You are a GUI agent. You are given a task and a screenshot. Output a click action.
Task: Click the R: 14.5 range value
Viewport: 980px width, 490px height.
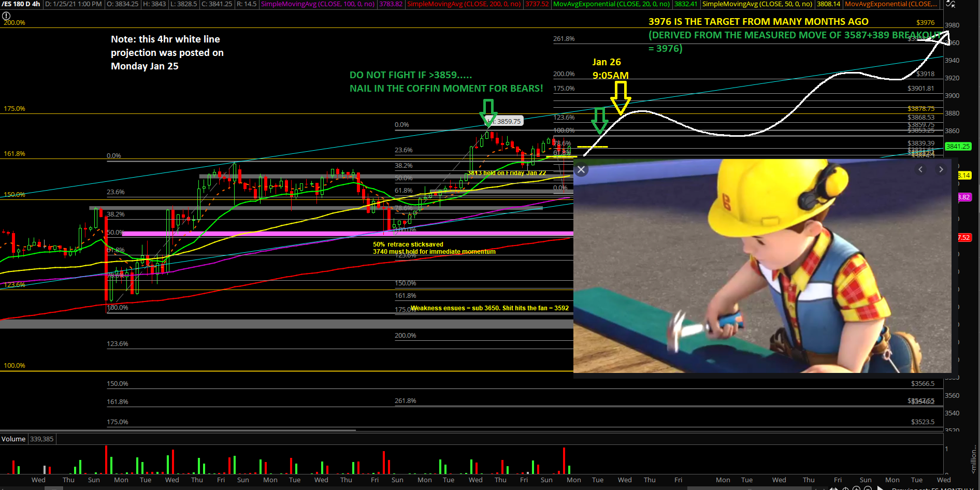coord(247,4)
